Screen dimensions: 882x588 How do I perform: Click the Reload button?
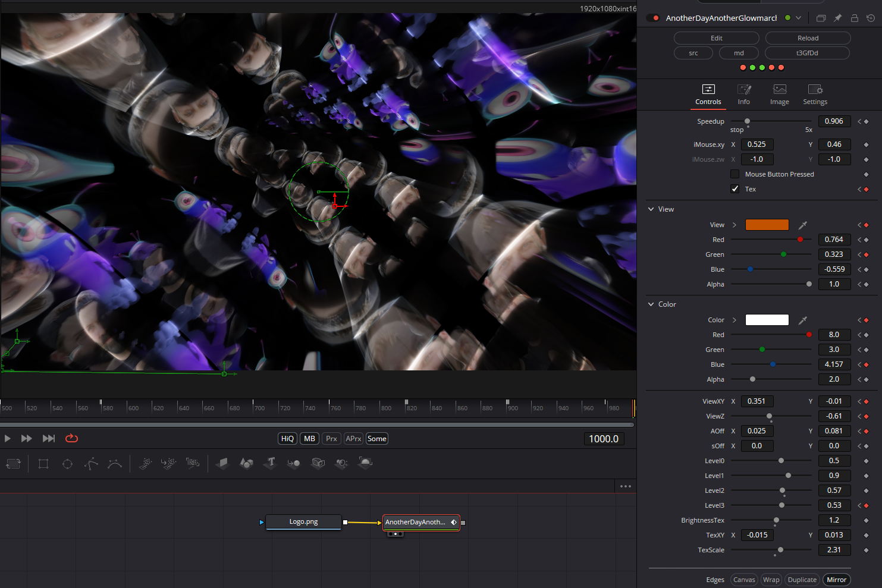pos(808,38)
